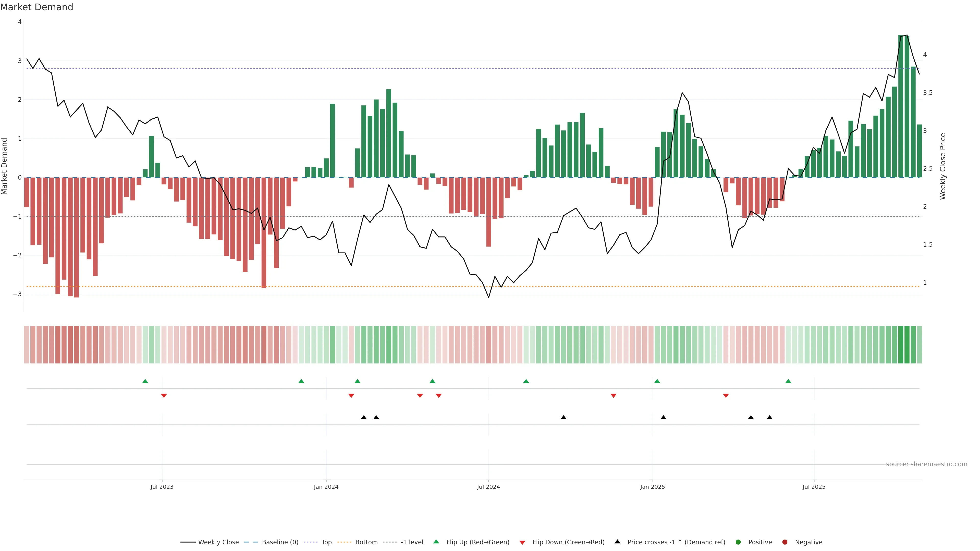
Task: Click the Weekly Close Price axis title
Action: (x=943, y=166)
